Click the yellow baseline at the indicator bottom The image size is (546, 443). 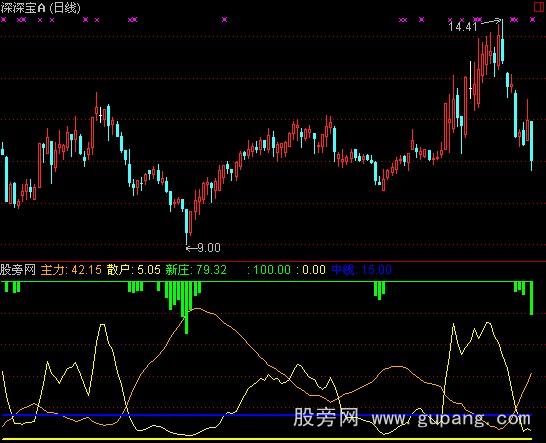click(x=267, y=439)
